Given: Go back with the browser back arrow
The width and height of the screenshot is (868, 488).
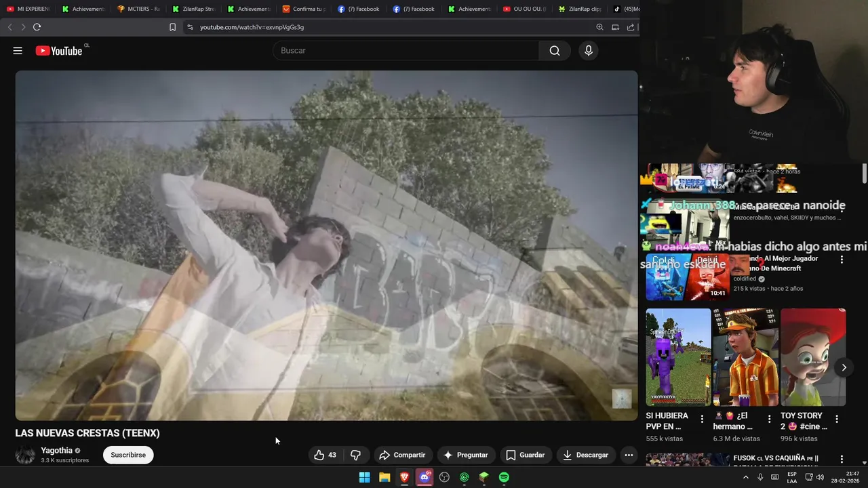Looking at the screenshot, I should (x=9, y=27).
